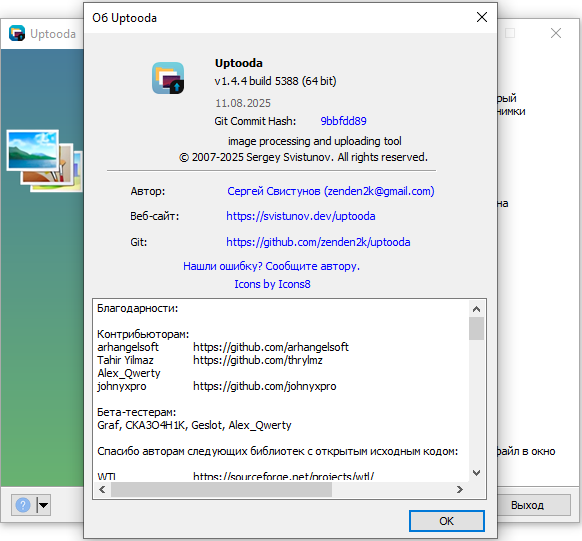Click the 'Автор:' label
This screenshot has width=582, height=541.
148,191
